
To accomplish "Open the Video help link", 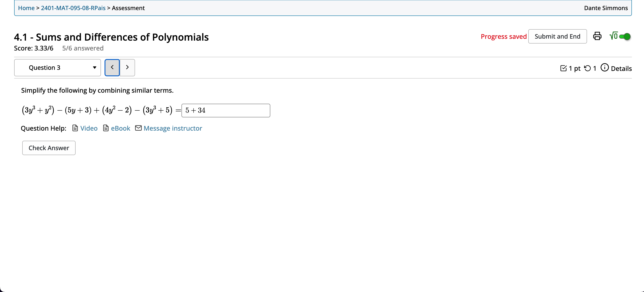I will click(x=89, y=128).
